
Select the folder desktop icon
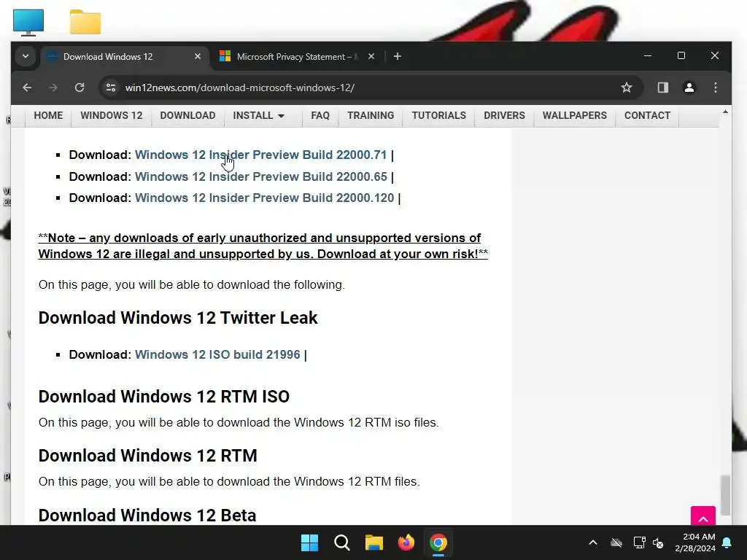pyautogui.click(x=85, y=22)
